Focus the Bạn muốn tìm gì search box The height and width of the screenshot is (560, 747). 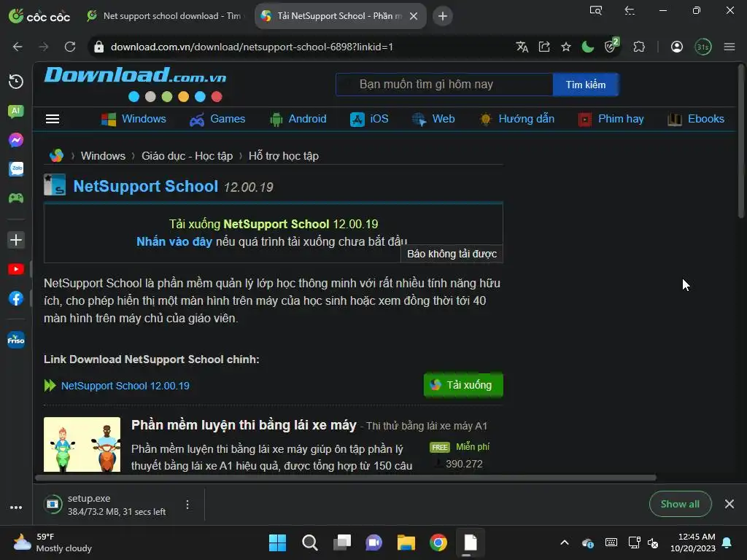pyautogui.click(x=444, y=85)
